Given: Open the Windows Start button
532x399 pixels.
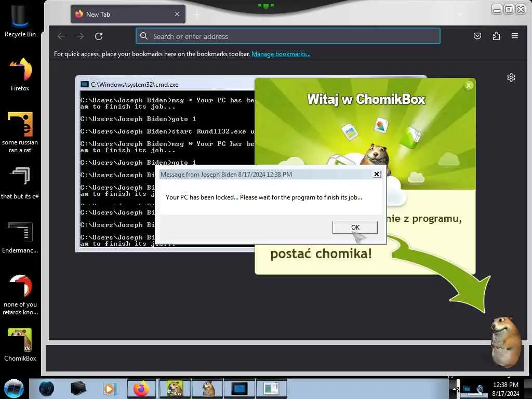Looking at the screenshot, I should 14,389.
